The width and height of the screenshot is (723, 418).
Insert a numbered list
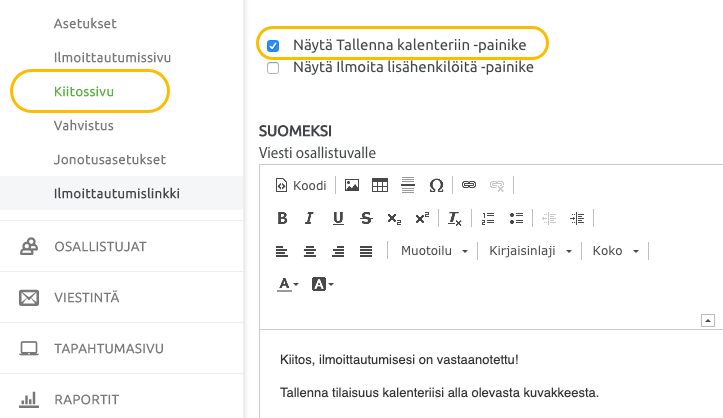[x=488, y=218]
